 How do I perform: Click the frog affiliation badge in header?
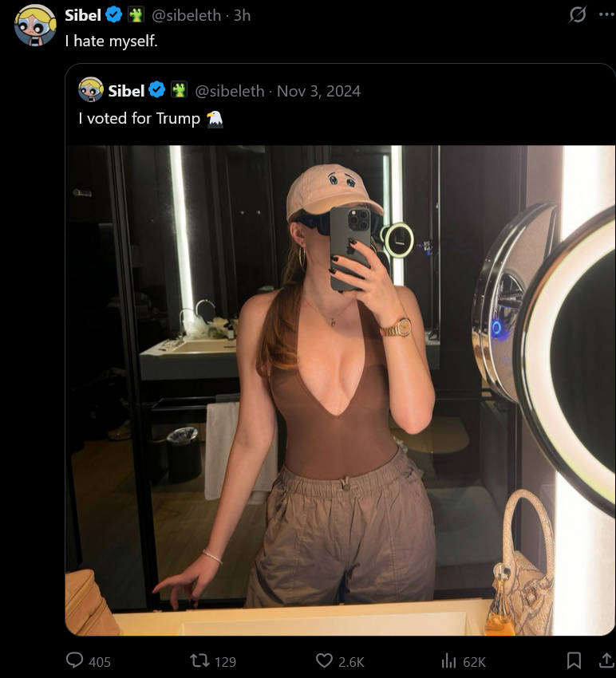click(x=136, y=15)
